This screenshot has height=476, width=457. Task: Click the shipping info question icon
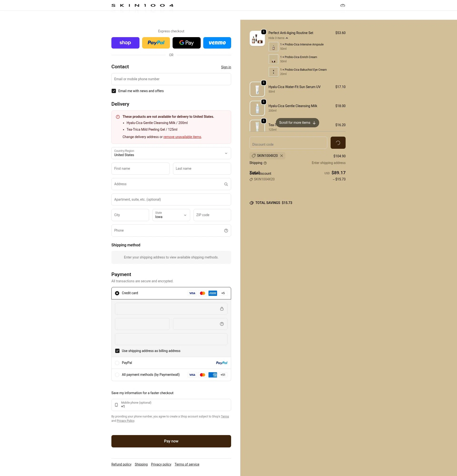coord(265,163)
